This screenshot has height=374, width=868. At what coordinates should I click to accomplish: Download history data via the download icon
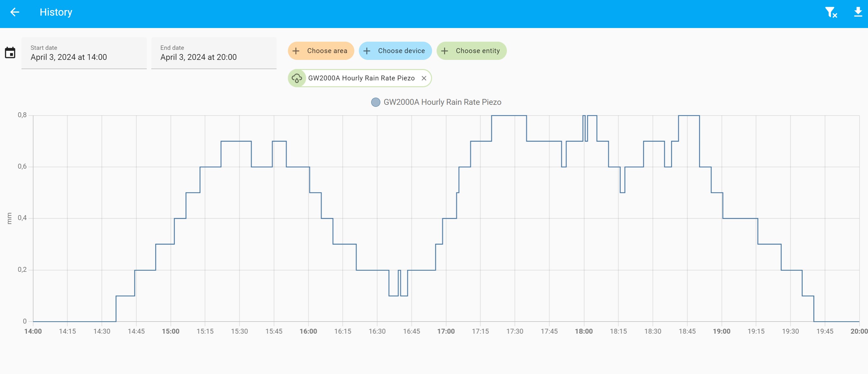tap(858, 12)
